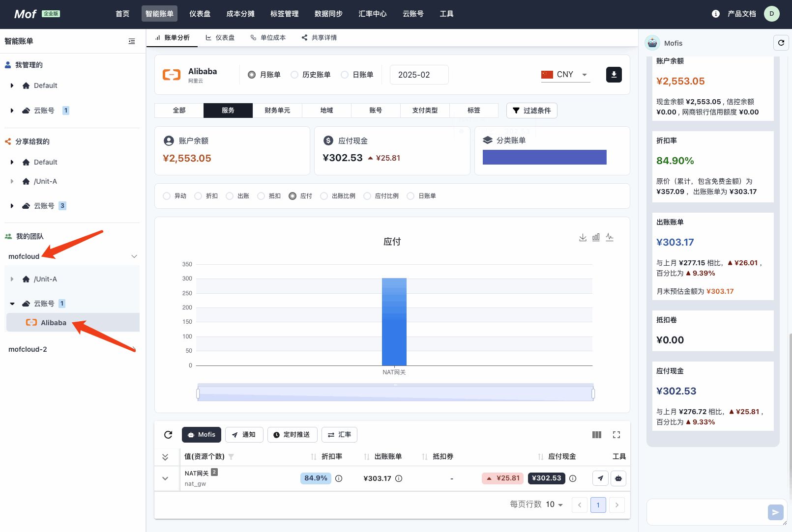This screenshot has width=792, height=532.
Task: Select 月账单 radio button
Action: point(252,75)
